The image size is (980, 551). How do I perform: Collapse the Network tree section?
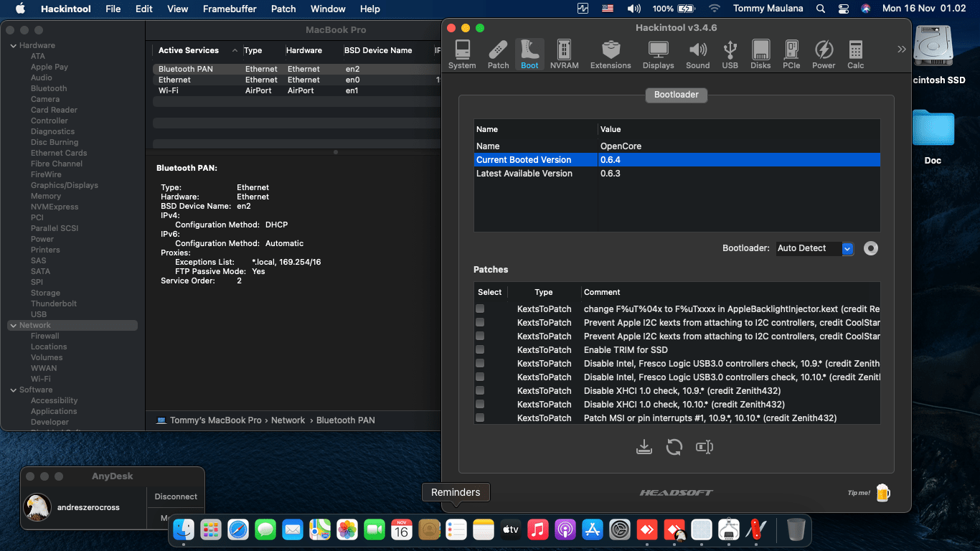tap(13, 326)
